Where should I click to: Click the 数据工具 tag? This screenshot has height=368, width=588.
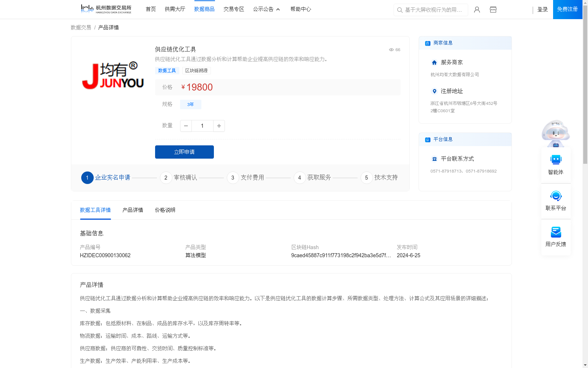(x=167, y=71)
